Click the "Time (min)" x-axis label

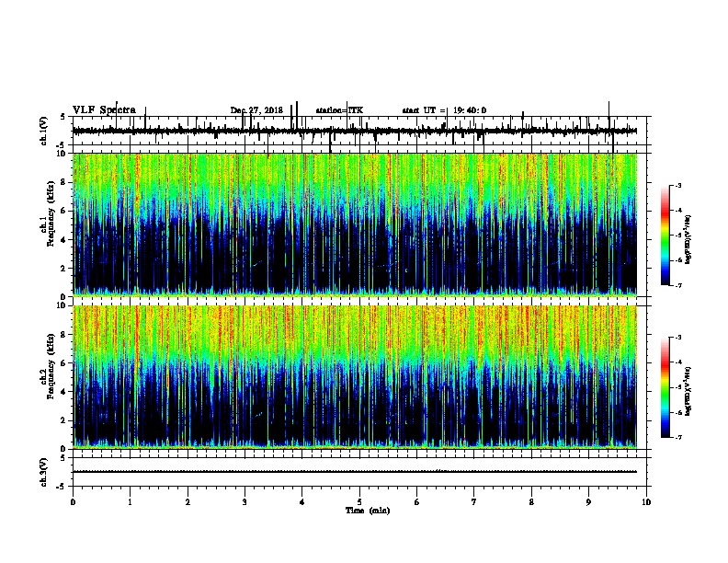click(x=368, y=511)
